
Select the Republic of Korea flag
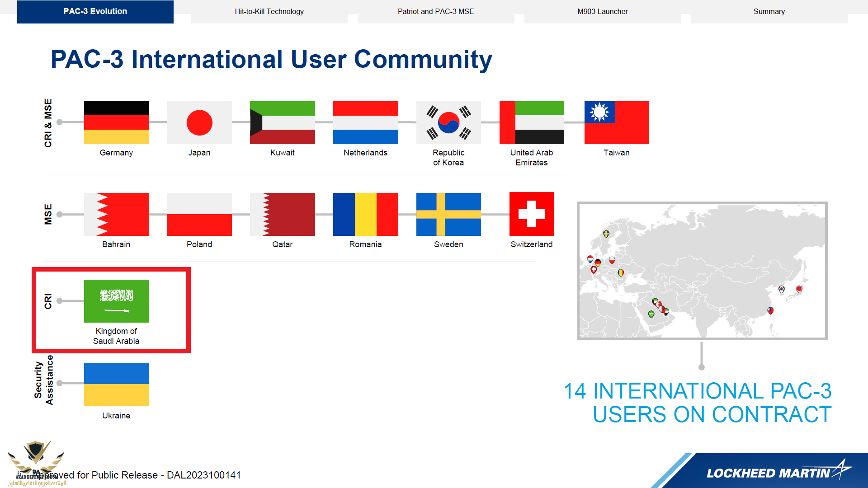(x=448, y=122)
